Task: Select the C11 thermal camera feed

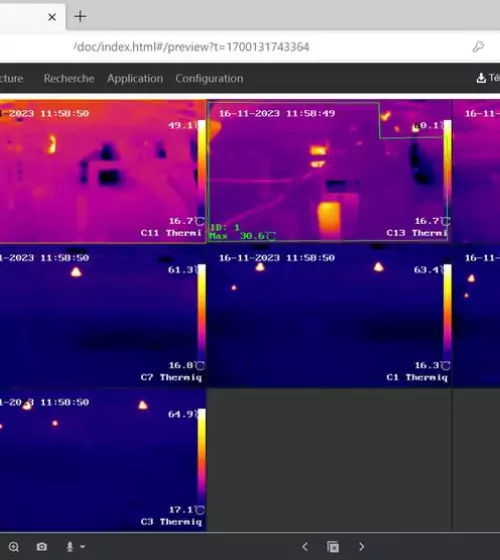Action: point(103,171)
